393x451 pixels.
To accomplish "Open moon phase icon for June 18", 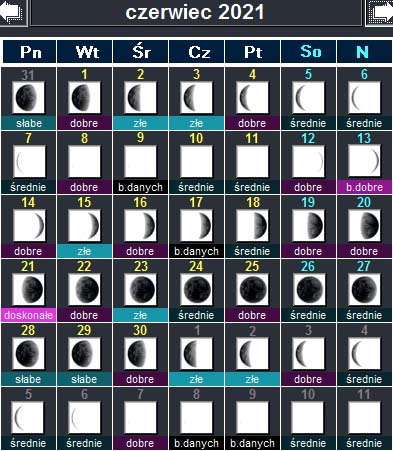I will (252, 226).
